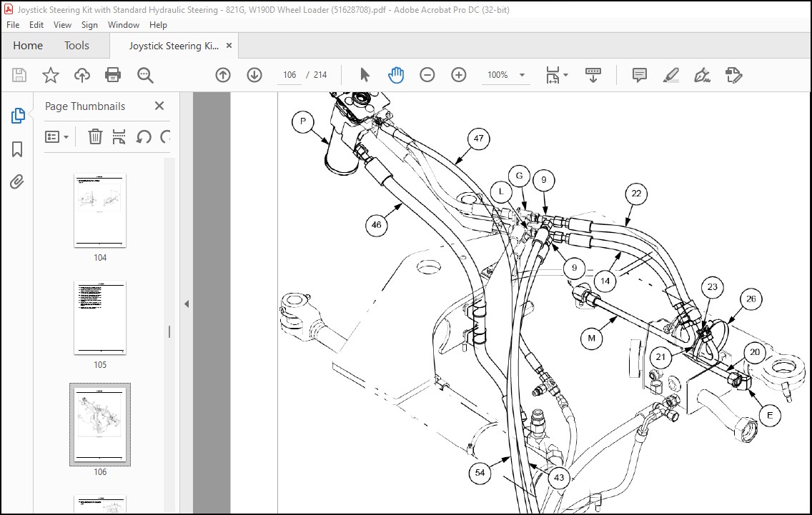Viewport: 812px width, 515px height.
Task: Click the zoom percentage field showing 100%
Action: click(x=497, y=75)
